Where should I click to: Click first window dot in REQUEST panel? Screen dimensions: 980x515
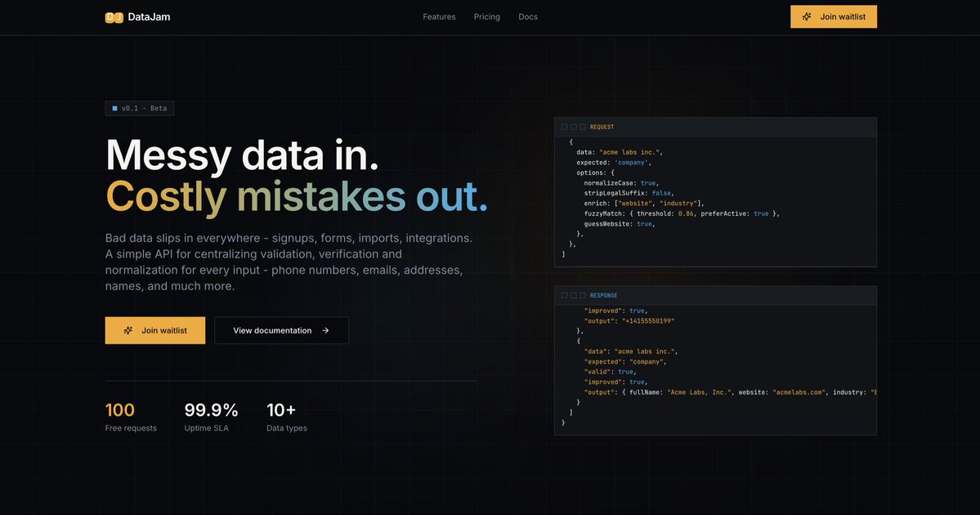564,127
